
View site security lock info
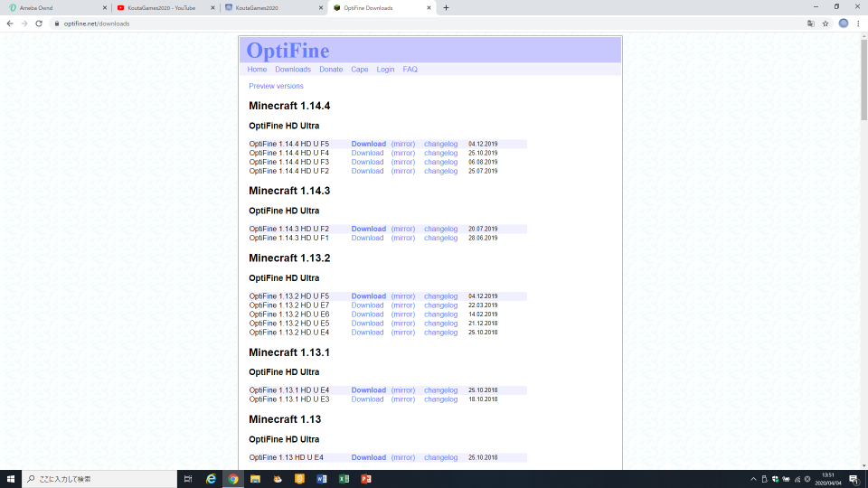click(x=56, y=23)
